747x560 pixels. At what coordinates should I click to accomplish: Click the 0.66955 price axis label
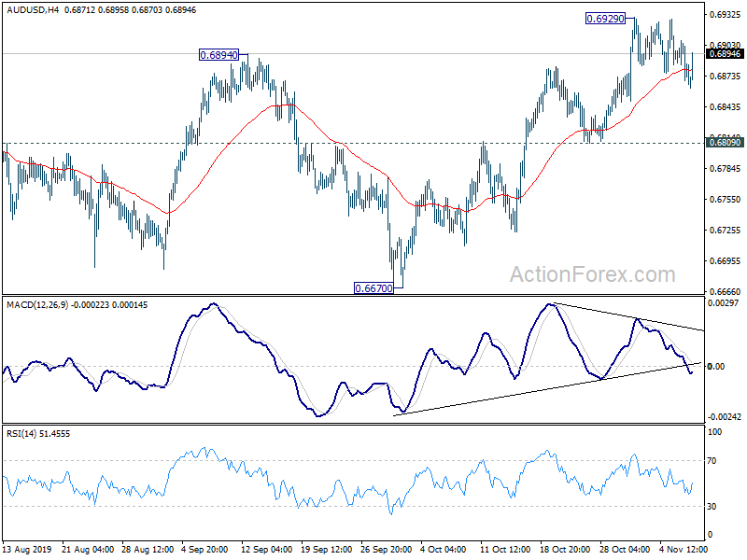tap(725, 261)
